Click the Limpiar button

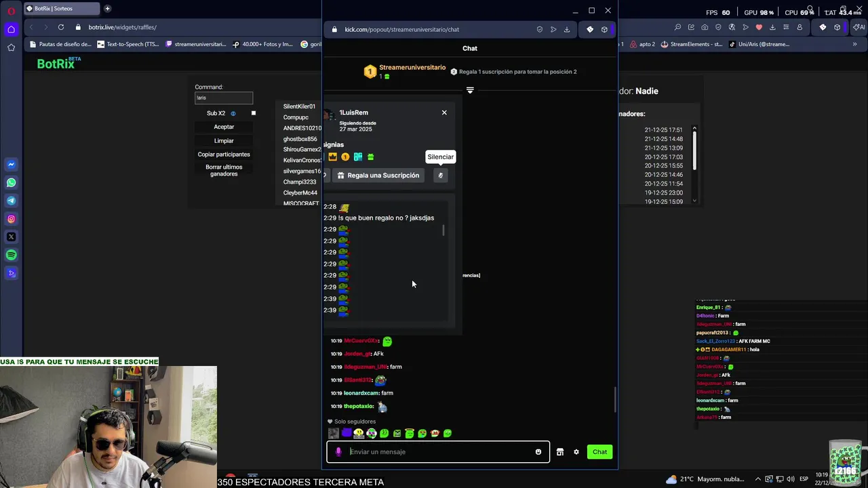coord(224,141)
